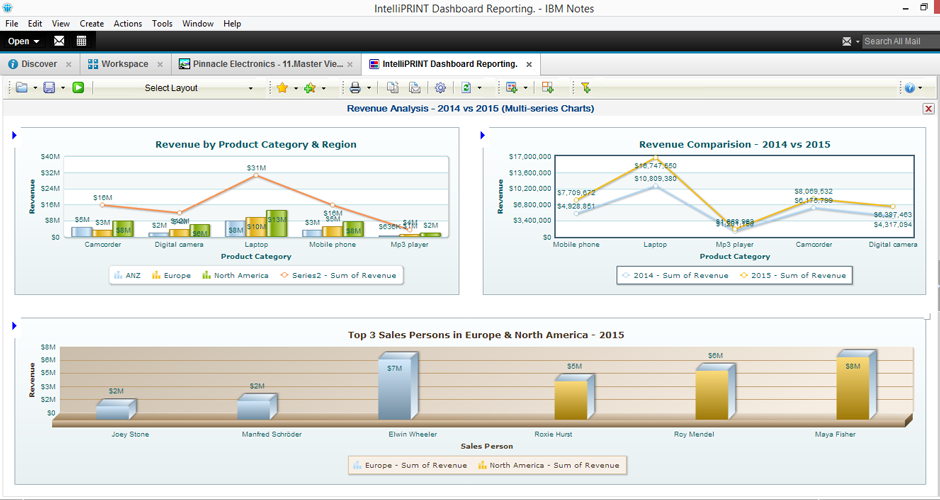Viewport: 940px width, 500px height.
Task: Open Mail using the envelope icon
Action: 59,41
